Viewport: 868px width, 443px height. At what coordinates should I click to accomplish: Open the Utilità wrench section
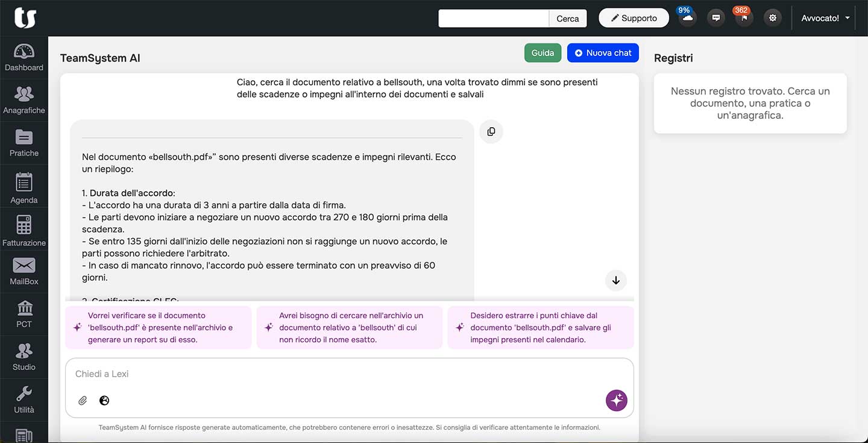point(24,400)
